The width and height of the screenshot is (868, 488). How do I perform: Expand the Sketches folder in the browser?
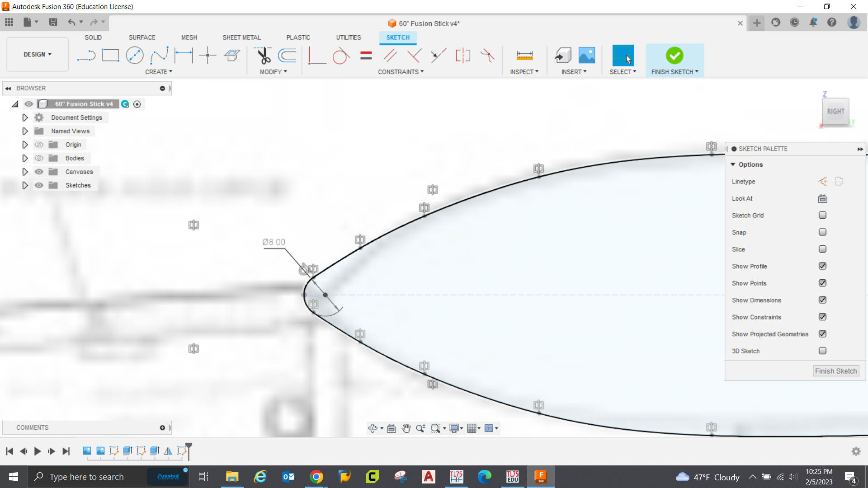coord(25,185)
